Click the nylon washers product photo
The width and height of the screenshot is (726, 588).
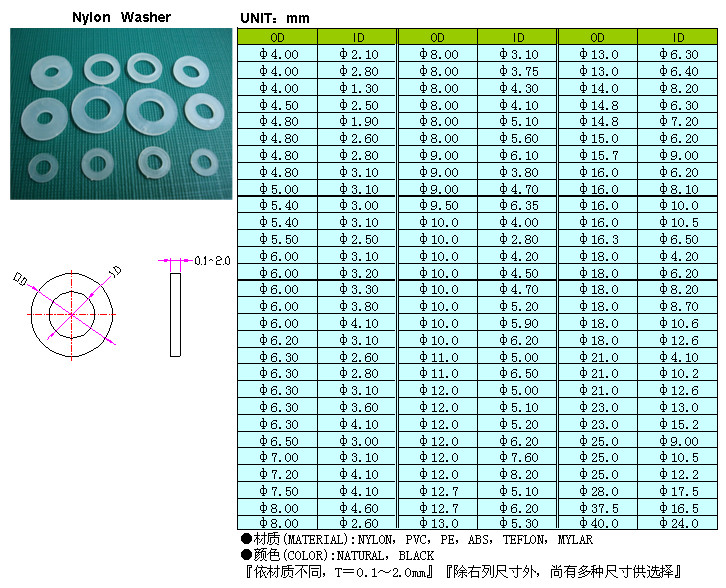pyautogui.click(x=118, y=113)
